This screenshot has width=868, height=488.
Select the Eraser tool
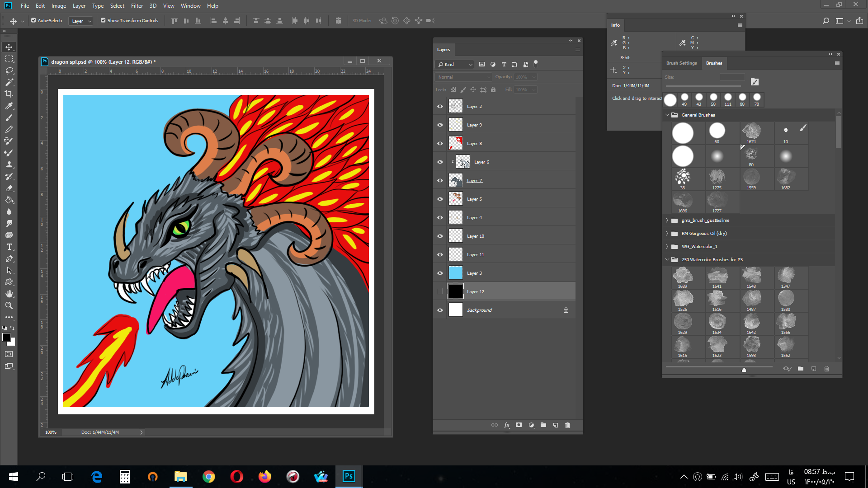click(x=9, y=188)
